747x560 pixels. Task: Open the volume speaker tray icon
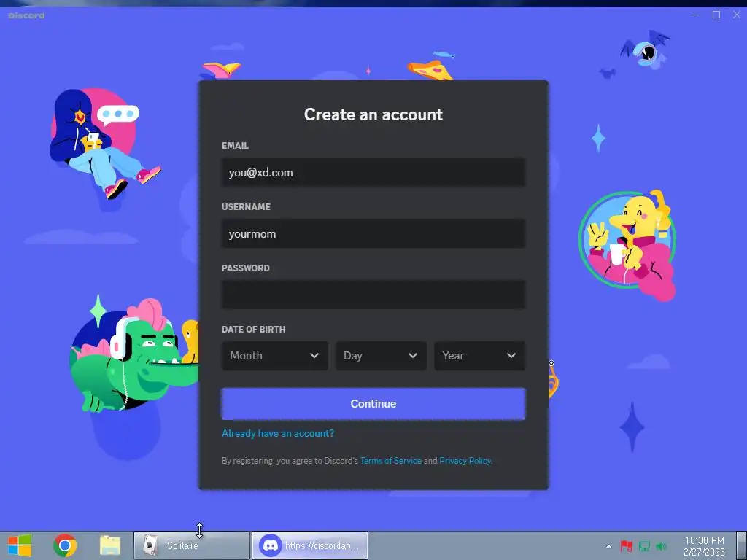661,546
